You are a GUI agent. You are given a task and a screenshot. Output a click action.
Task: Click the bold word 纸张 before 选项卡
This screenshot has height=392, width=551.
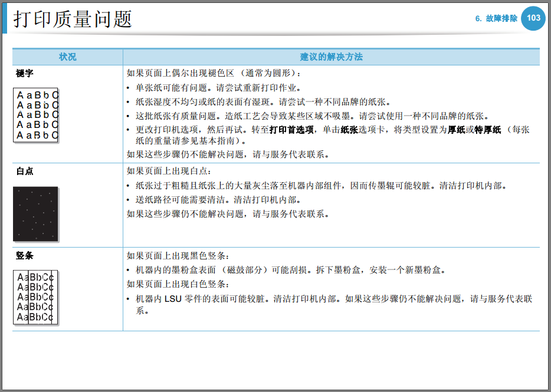349,130
